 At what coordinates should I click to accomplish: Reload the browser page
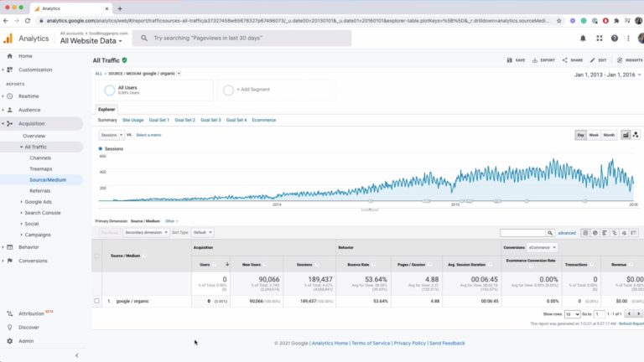pyautogui.click(x=28, y=20)
